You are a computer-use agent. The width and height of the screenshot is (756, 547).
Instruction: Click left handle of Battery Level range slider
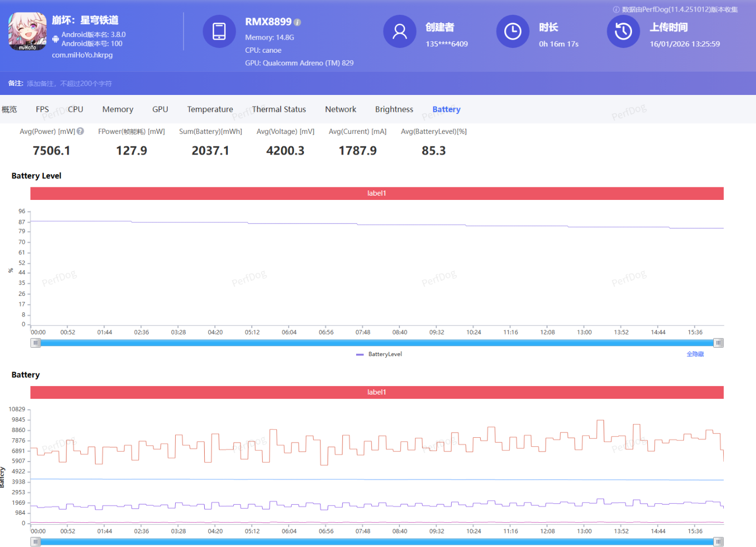[35, 343]
